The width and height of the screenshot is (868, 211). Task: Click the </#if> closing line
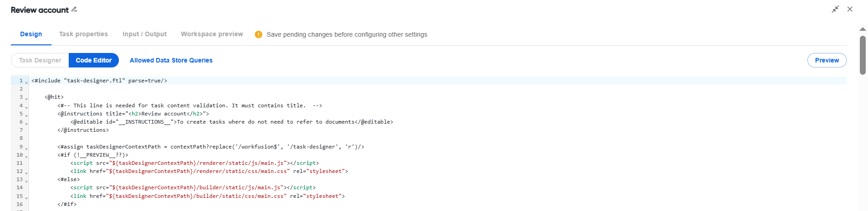[67, 204]
